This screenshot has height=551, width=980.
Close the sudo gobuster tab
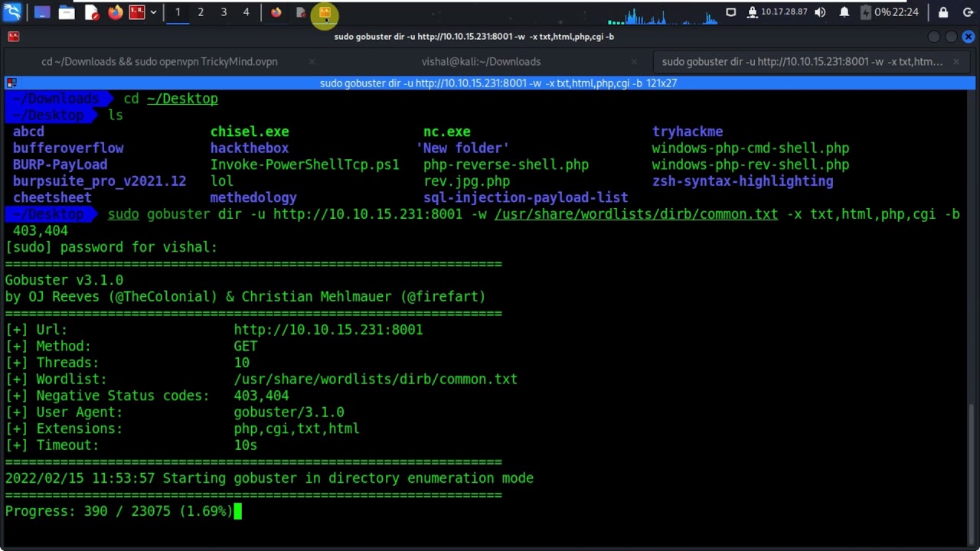(x=956, y=61)
